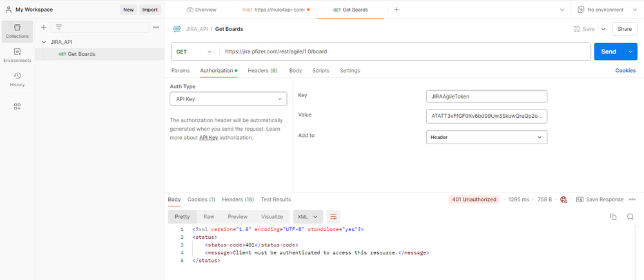Open the Cookies link

tap(625, 71)
